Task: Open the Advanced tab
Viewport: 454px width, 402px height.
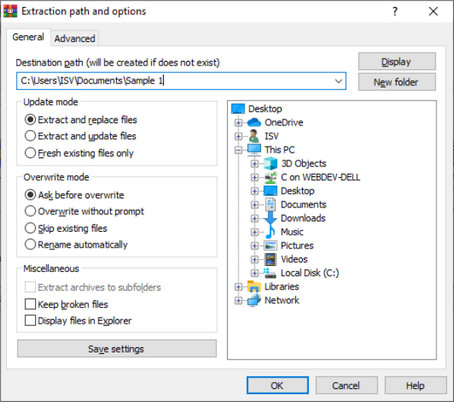Action: coord(75,39)
